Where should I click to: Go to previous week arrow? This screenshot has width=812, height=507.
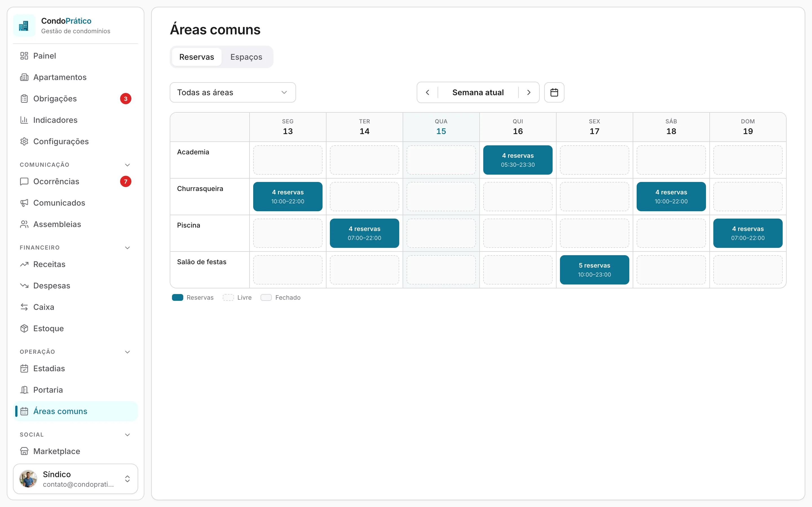427,93
